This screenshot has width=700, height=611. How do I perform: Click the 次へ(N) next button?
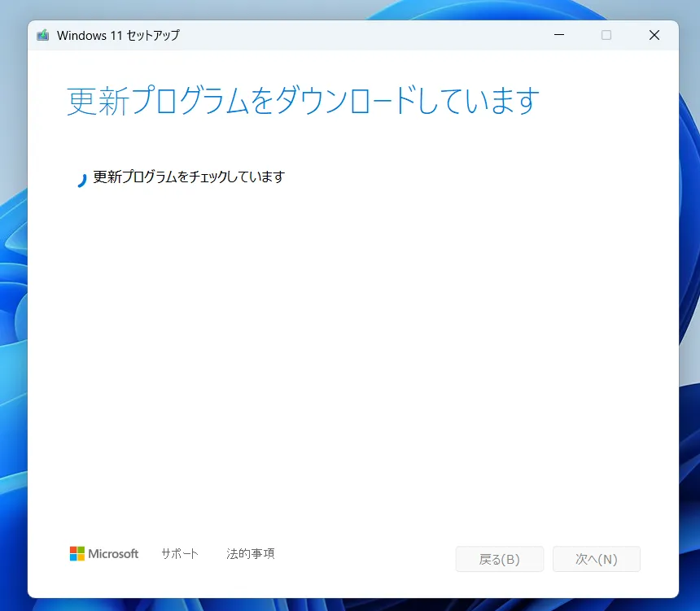(x=597, y=559)
